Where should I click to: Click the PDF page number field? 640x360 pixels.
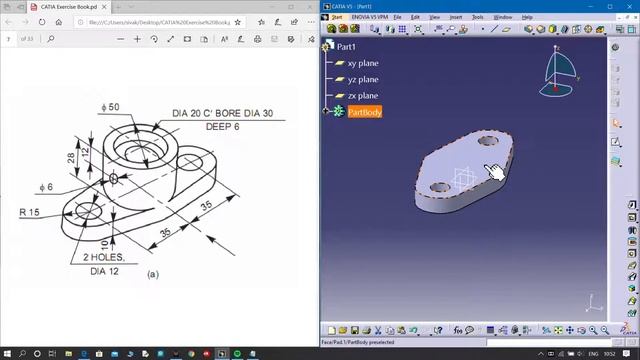pos(9,39)
